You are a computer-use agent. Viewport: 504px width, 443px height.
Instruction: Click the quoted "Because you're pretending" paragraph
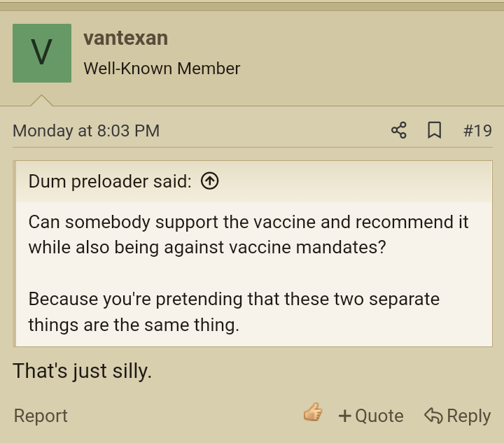coord(234,311)
